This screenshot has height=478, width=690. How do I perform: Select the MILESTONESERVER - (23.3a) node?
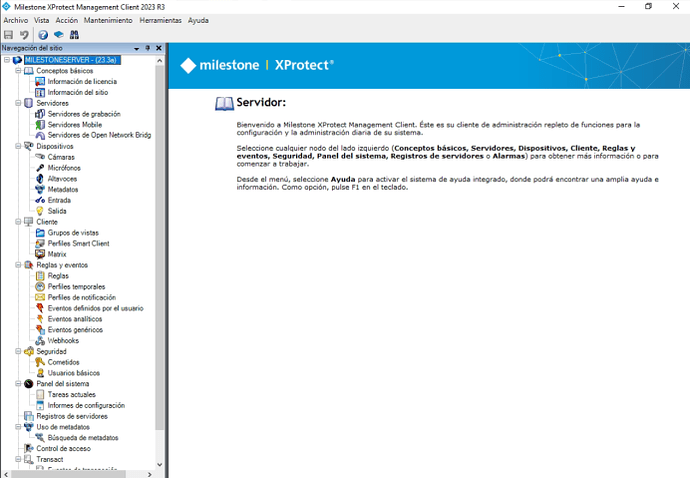coord(72,60)
